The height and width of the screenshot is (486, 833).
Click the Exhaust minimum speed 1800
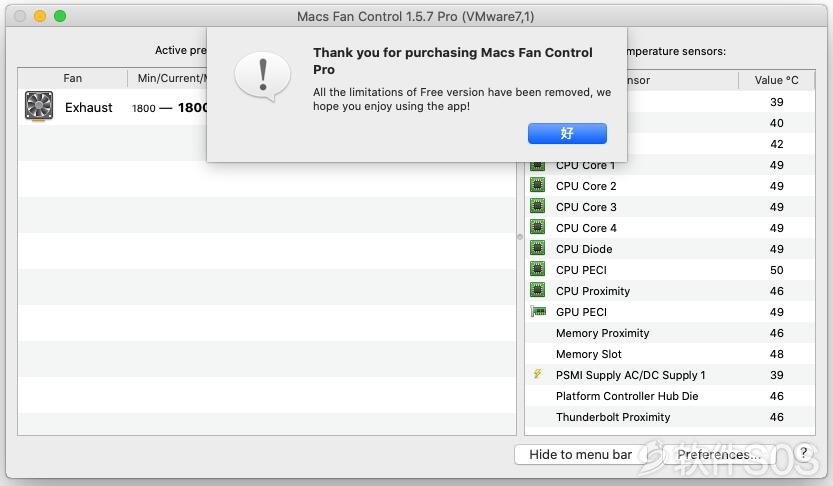(x=143, y=108)
